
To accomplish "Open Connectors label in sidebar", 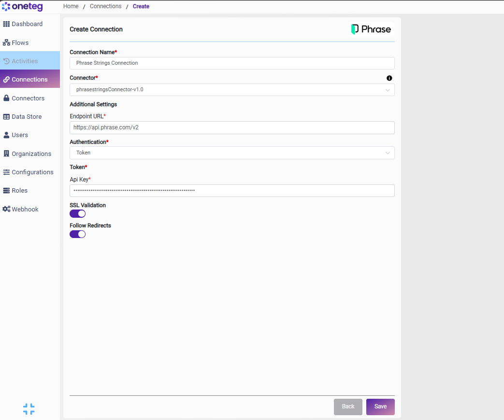I will pos(29,98).
